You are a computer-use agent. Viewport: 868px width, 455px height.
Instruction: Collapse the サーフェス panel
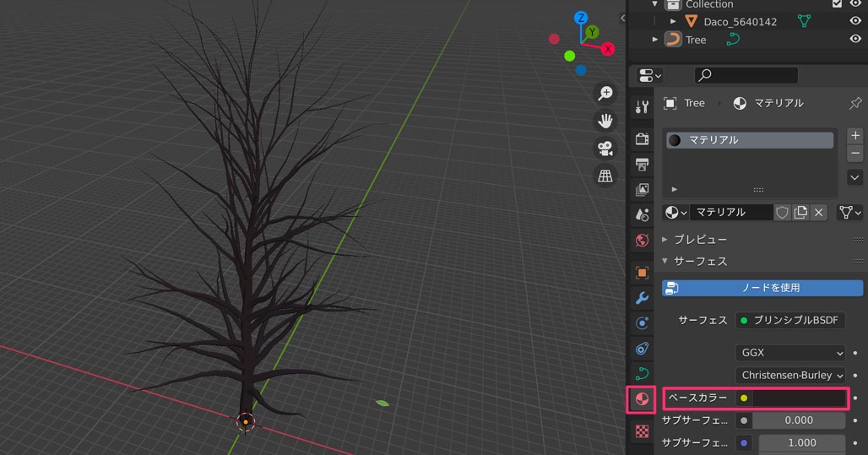tap(665, 261)
